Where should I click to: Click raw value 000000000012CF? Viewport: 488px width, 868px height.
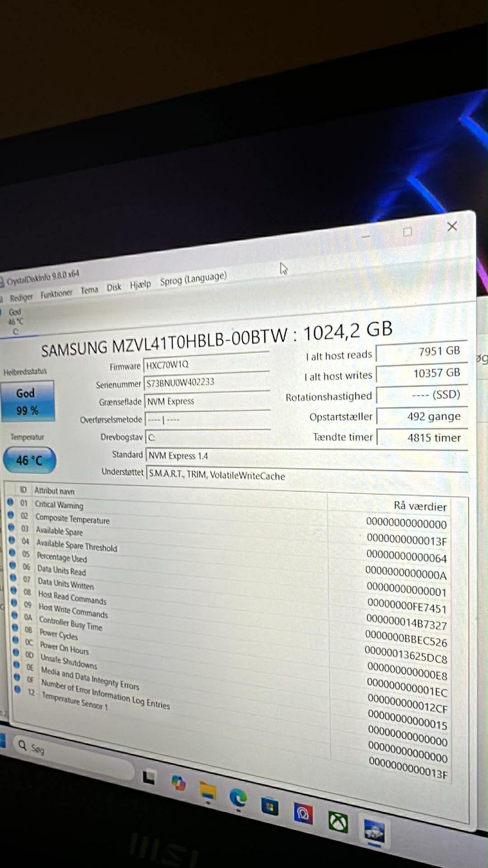pyautogui.click(x=408, y=705)
